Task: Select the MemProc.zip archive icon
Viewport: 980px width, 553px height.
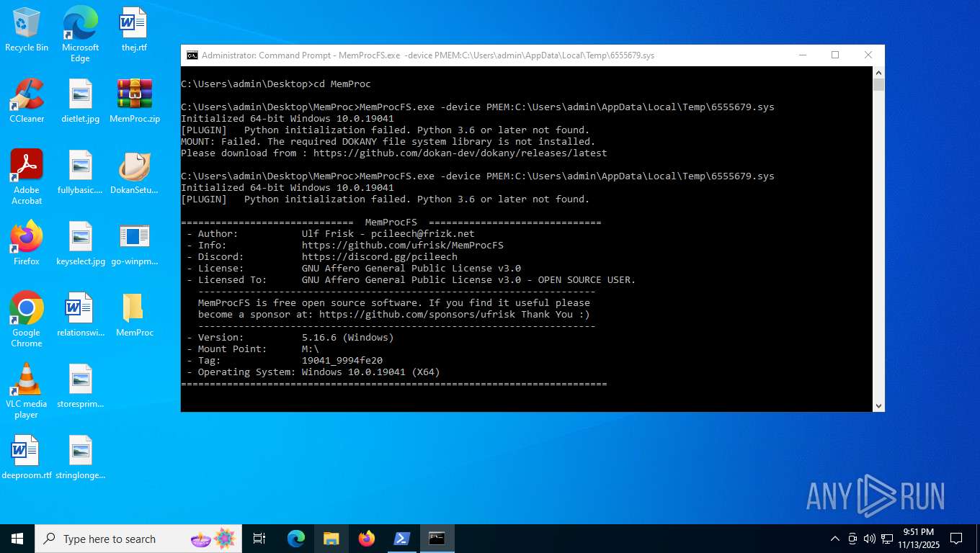Action: pos(135,101)
